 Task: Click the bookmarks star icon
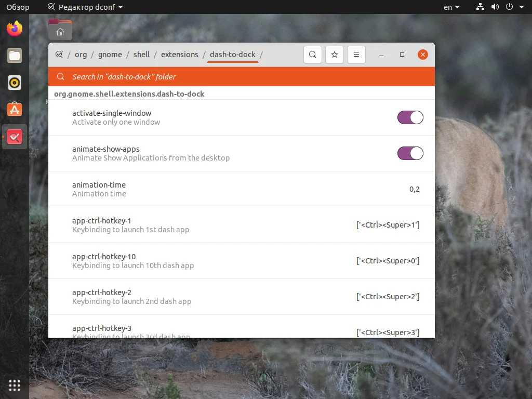point(335,55)
